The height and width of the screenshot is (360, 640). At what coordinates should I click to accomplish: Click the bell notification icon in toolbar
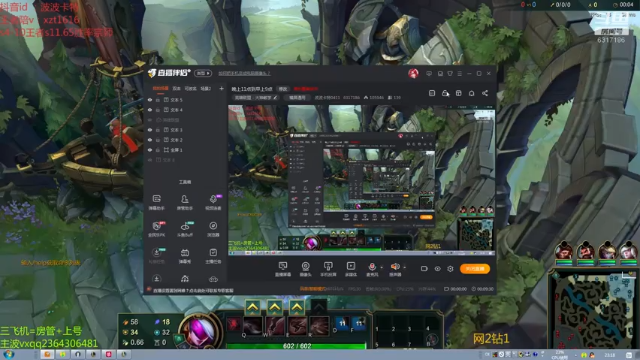(471, 93)
